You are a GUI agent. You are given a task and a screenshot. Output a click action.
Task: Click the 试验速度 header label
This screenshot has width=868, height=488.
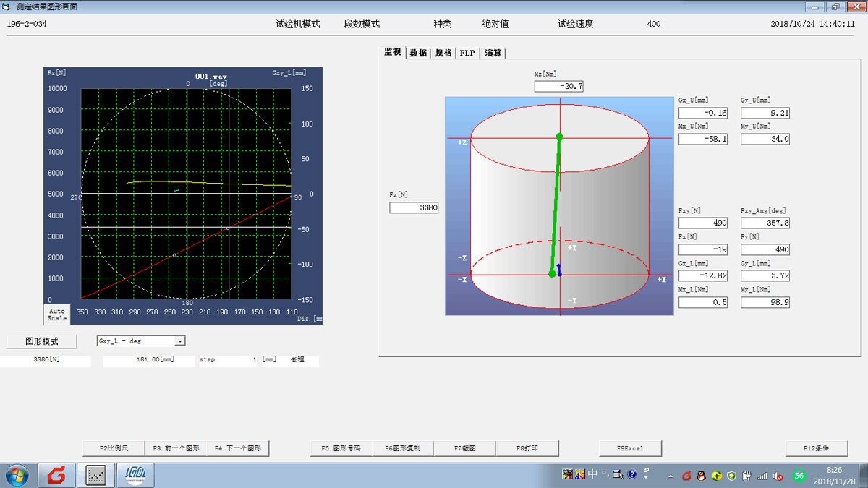[575, 24]
